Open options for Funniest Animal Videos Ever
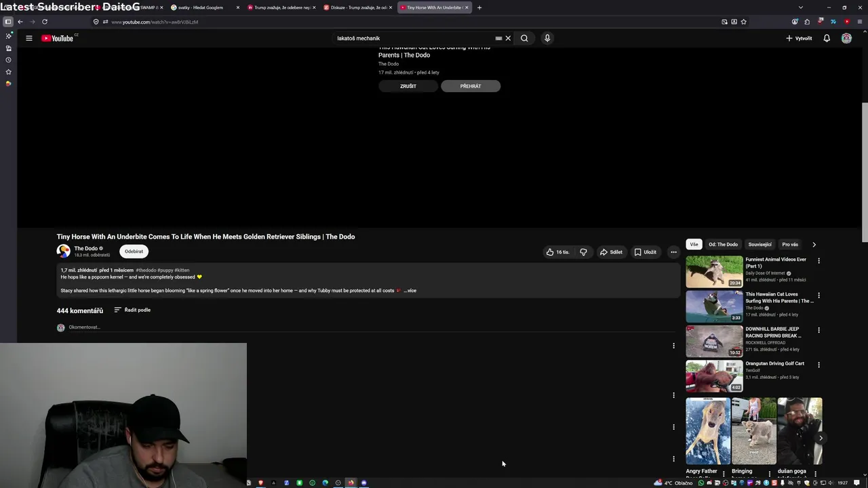868x488 pixels. coord(818,261)
